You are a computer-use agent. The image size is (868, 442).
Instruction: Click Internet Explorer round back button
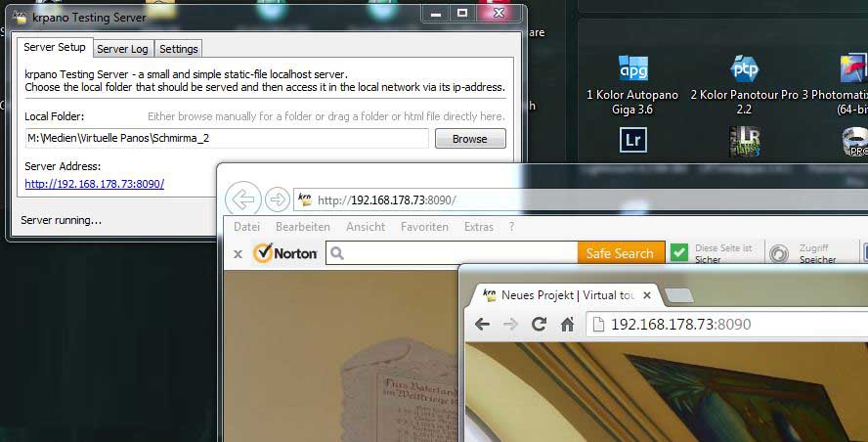[242, 200]
